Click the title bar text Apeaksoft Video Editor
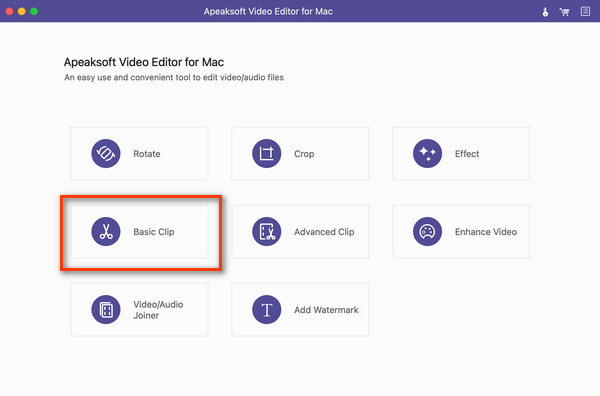This screenshot has width=600, height=396. [x=268, y=11]
